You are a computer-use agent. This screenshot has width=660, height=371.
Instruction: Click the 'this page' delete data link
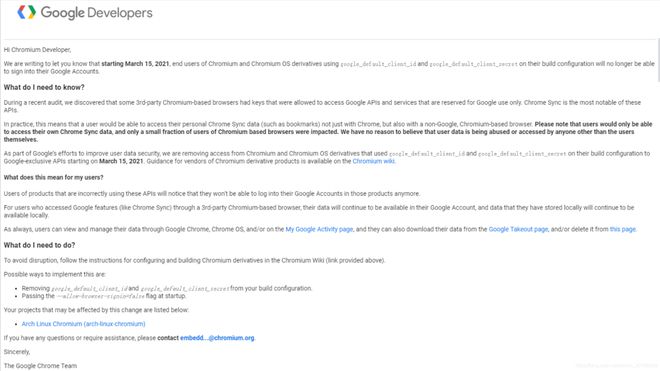(623, 230)
